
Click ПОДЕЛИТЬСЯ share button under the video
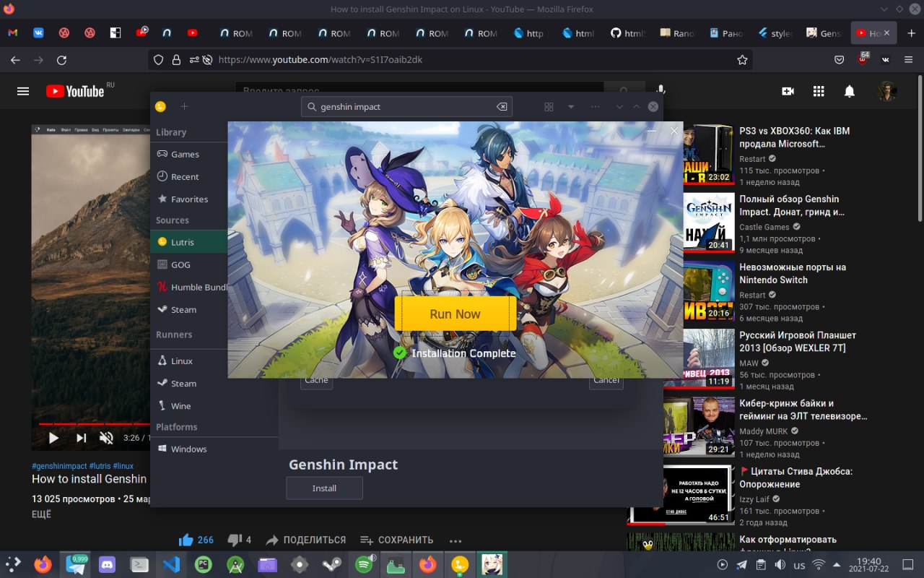click(x=305, y=540)
